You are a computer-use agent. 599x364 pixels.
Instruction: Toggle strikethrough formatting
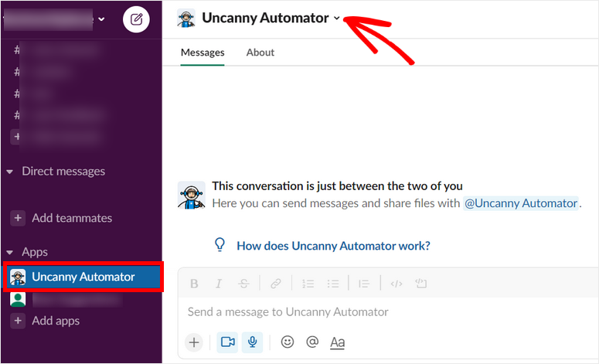click(x=243, y=284)
